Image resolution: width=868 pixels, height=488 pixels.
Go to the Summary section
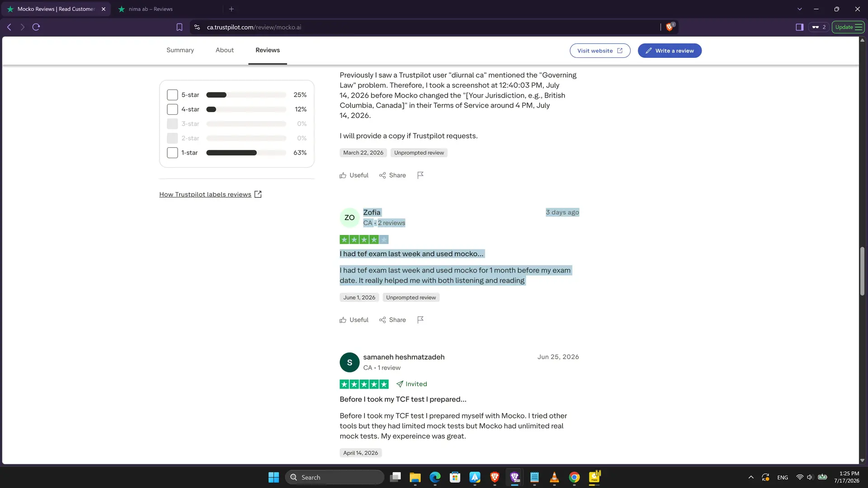pos(180,50)
